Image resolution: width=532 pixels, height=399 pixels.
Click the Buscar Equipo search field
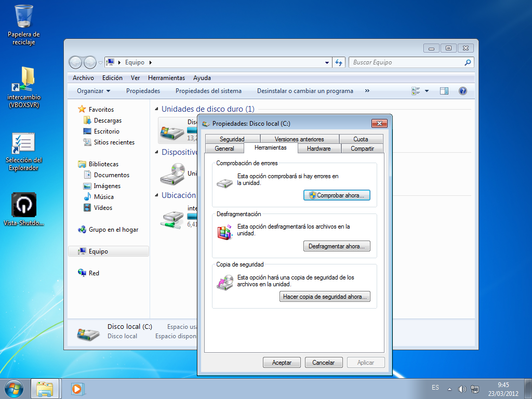pos(405,62)
